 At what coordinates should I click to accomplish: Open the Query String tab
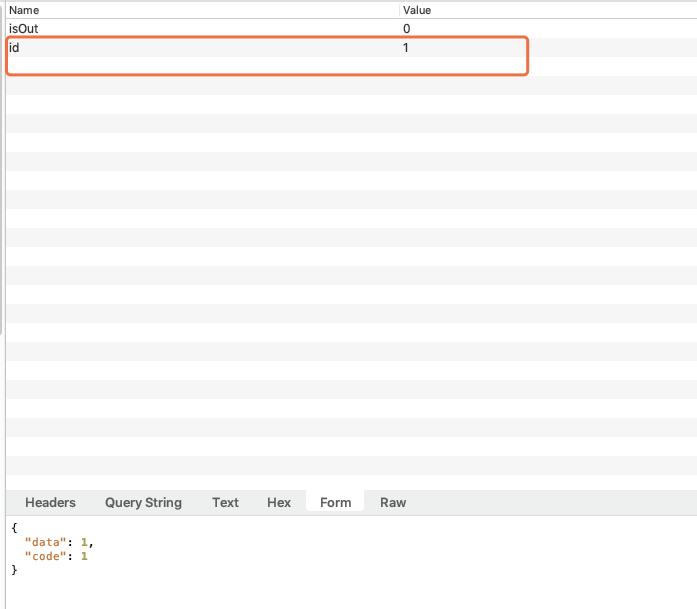click(143, 502)
